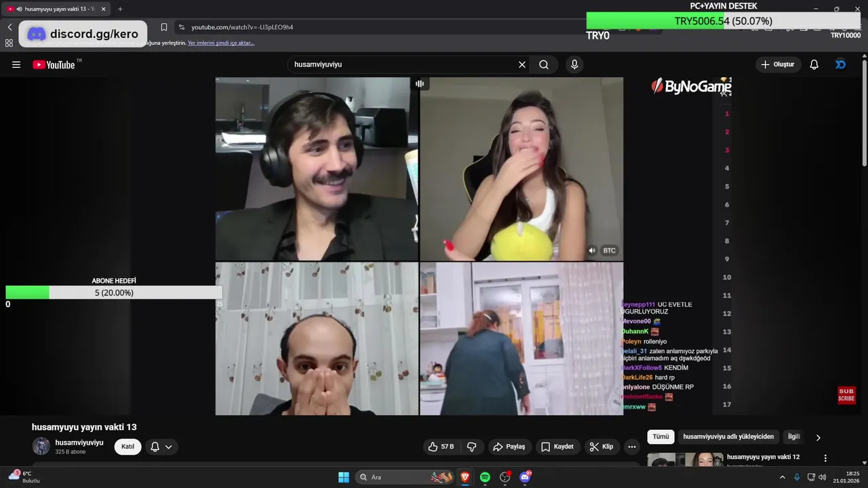868x488 pixels.
Task: Click Oluştur create button
Action: tap(778, 64)
